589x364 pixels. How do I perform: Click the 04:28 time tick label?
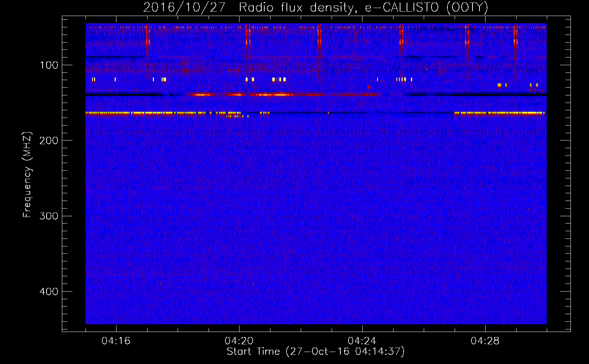485,341
